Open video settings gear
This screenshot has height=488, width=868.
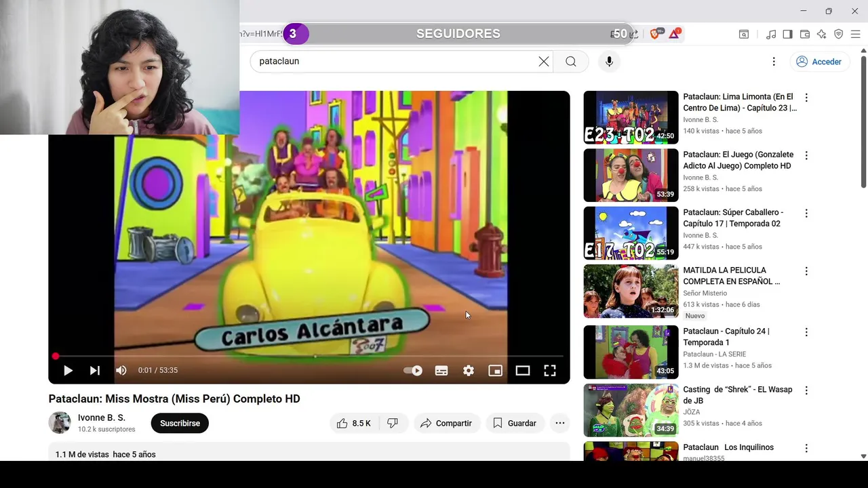click(469, 370)
